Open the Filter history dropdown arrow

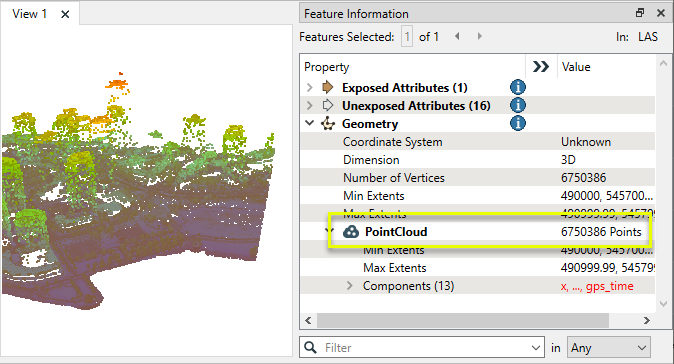536,348
